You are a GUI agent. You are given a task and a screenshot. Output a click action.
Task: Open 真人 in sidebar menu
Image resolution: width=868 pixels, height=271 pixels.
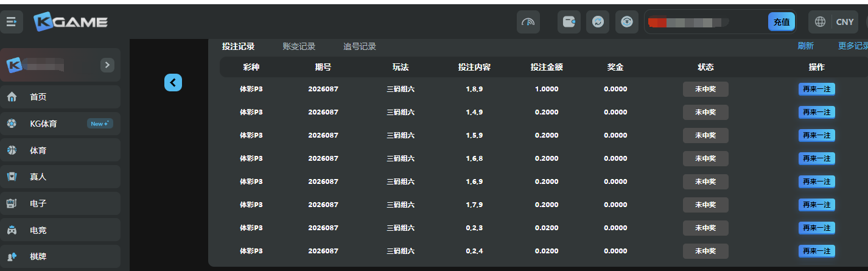[60, 177]
